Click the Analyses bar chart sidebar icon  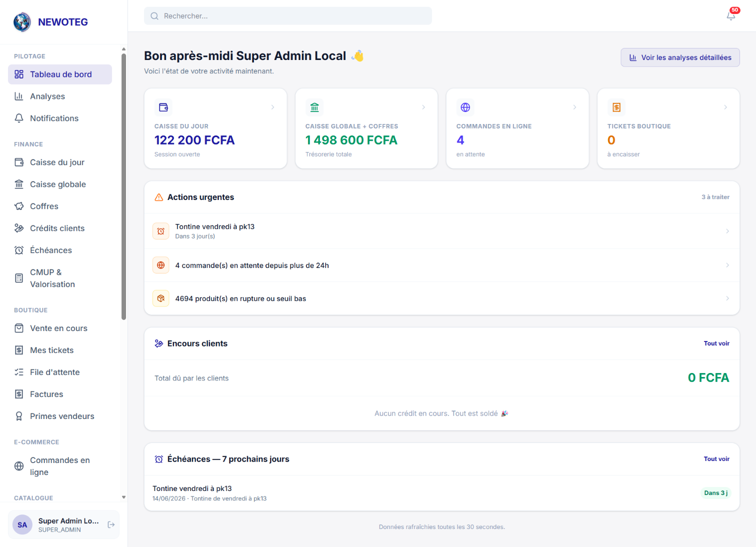point(19,96)
